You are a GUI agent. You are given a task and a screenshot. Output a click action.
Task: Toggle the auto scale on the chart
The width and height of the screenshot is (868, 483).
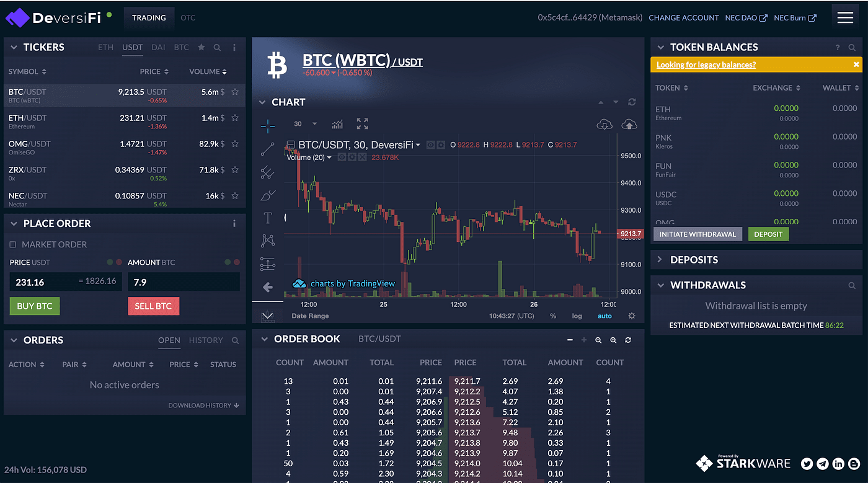pos(604,316)
